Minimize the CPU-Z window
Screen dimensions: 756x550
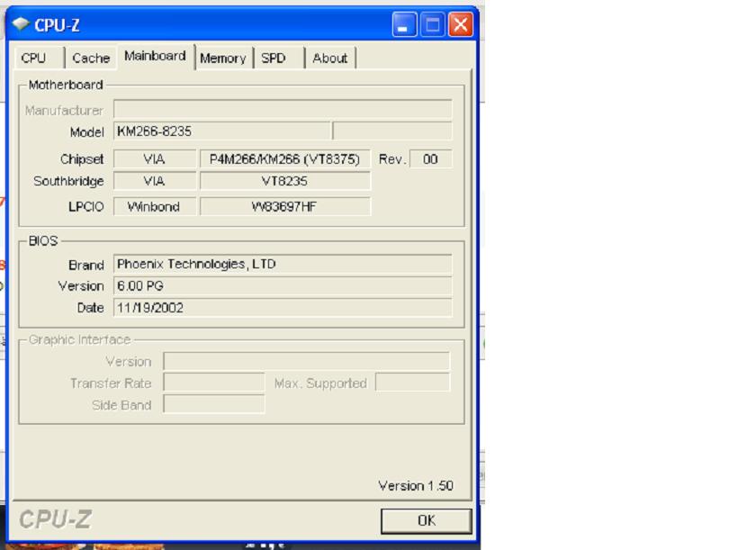point(404,24)
